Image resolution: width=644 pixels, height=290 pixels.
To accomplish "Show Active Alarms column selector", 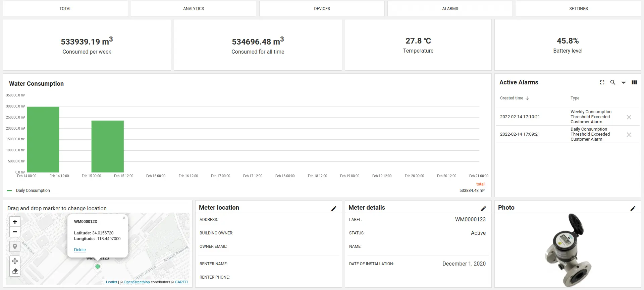I will pos(634,82).
